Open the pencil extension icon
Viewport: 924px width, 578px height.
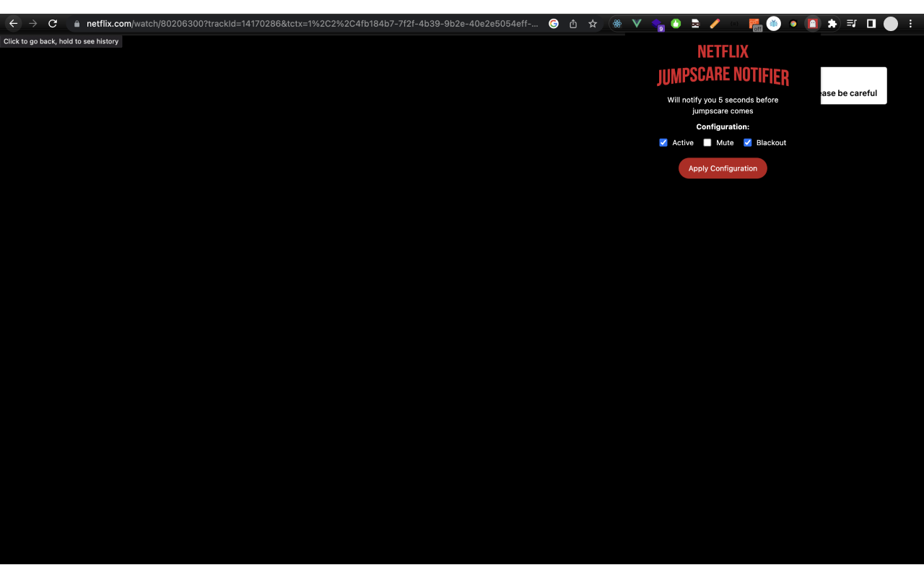715,23
